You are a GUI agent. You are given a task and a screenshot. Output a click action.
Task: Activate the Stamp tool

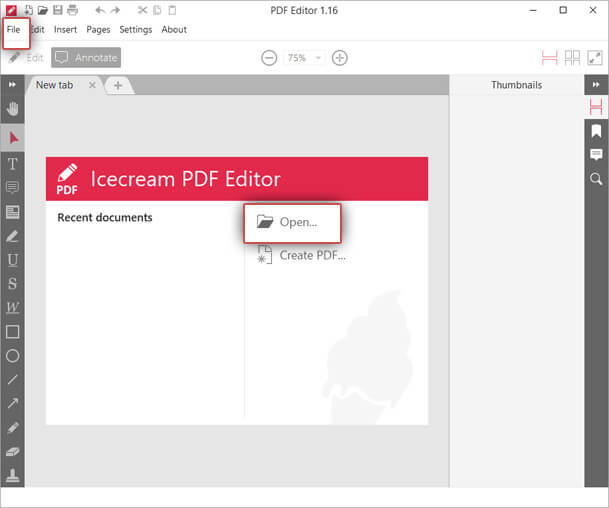[13, 475]
